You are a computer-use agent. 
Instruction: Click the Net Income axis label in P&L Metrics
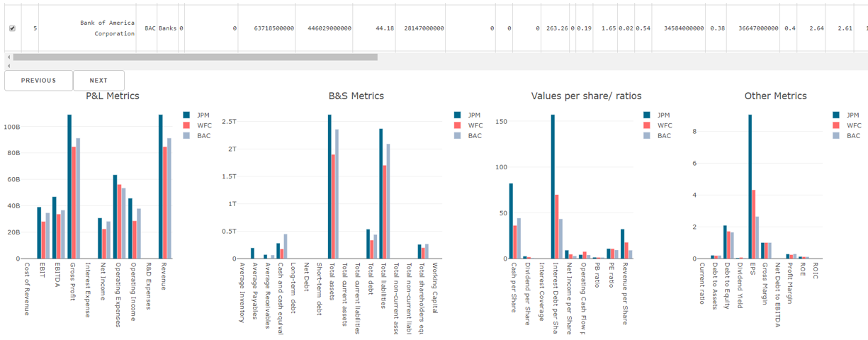102,280
